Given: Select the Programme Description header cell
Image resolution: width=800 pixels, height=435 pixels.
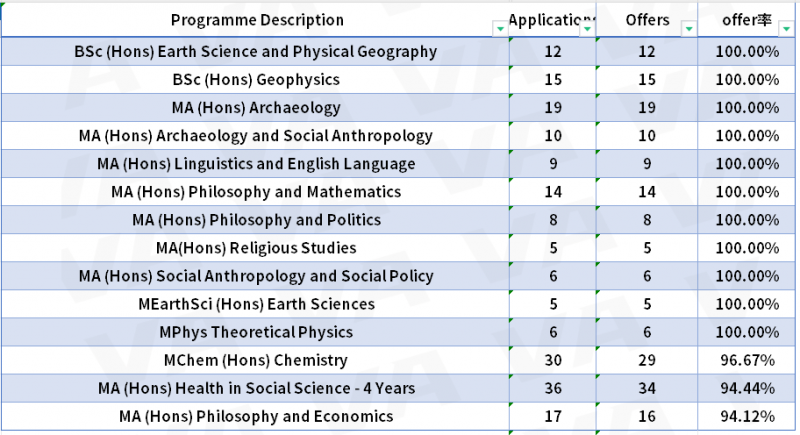Looking at the screenshot, I should (255, 20).
